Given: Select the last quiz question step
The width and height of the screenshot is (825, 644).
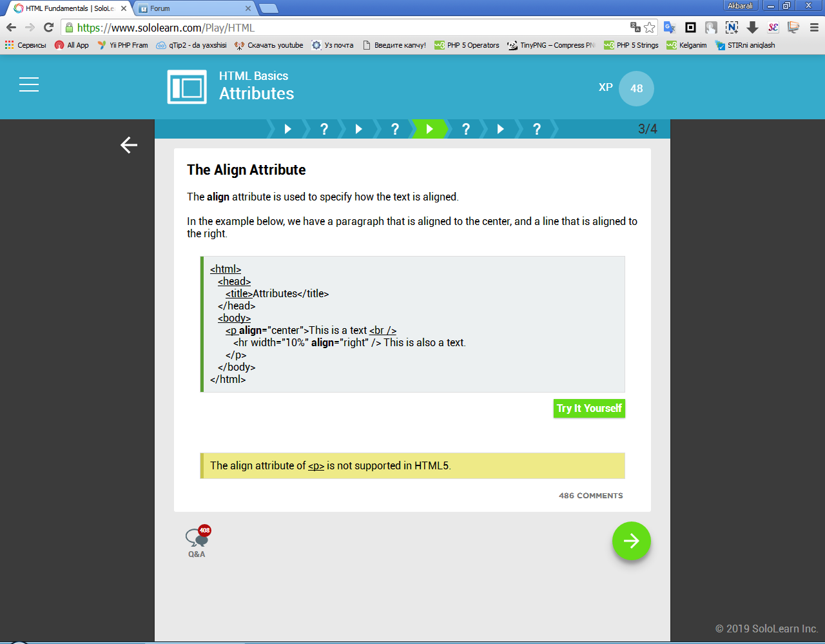Looking at the screenshot, I should pyautogui.click(x=536, y=129).
